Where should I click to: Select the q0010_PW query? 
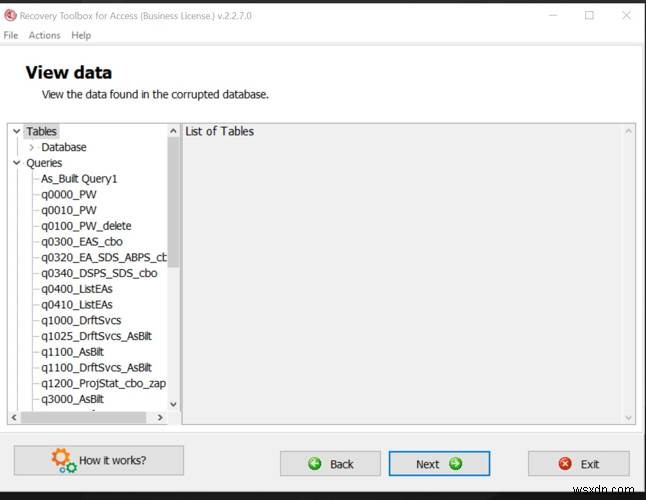[x=69, y=210]
